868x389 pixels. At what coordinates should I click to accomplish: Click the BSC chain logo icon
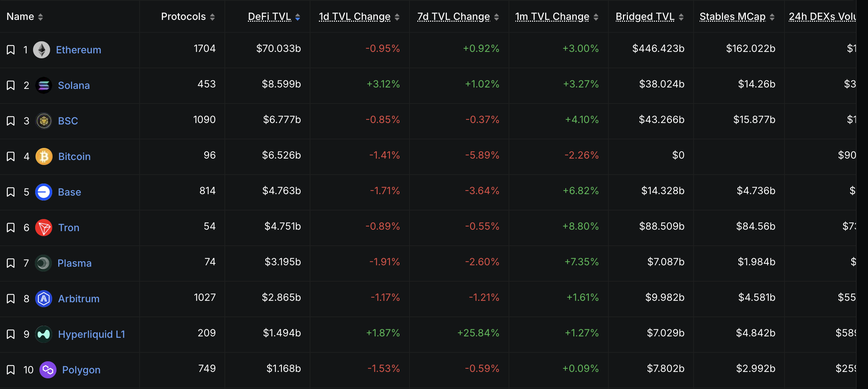coord(44,121)
